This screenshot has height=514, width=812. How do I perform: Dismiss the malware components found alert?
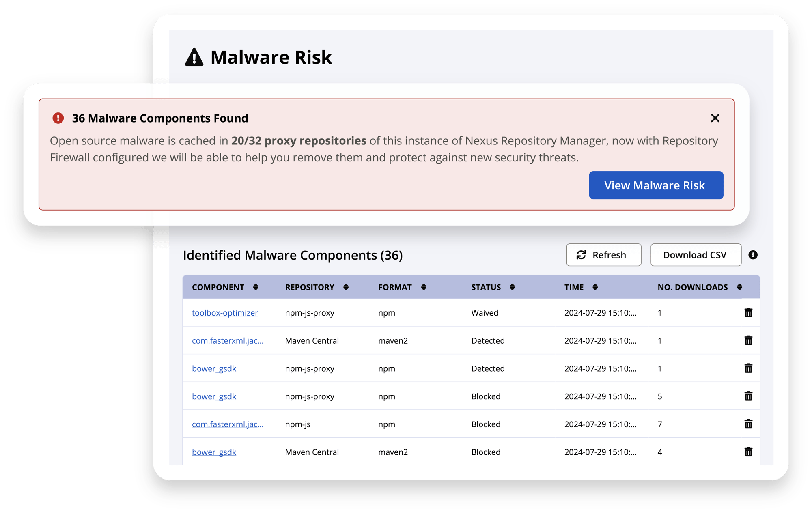[715, 118]
